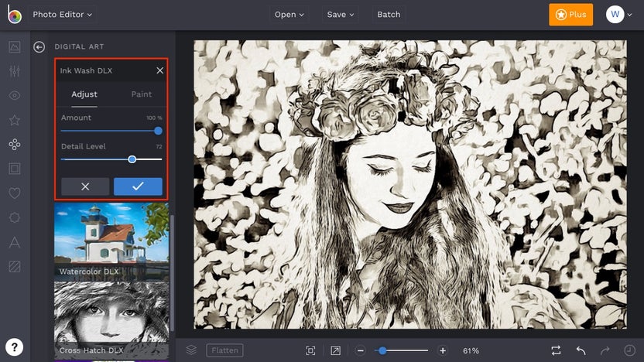Click the undo arrow in the bottom bar
The width and height of the screenshot is (644, 362).
coord(581,350)
